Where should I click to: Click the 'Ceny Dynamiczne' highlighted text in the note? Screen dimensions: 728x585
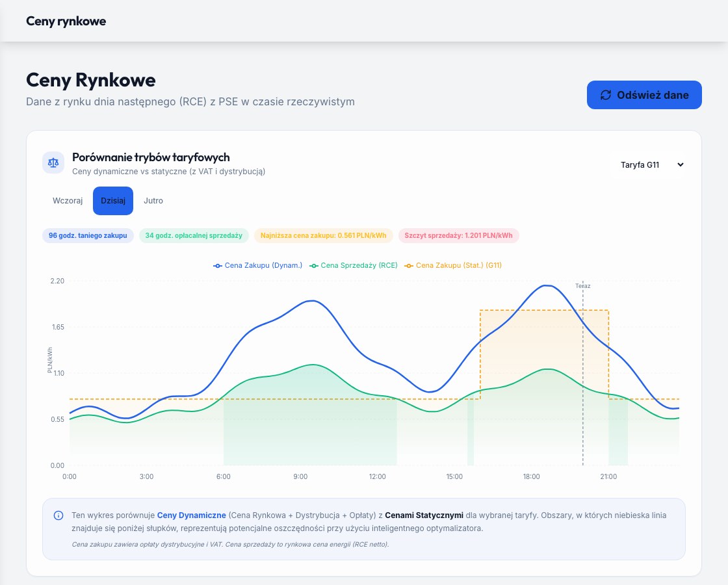point(191,515)
